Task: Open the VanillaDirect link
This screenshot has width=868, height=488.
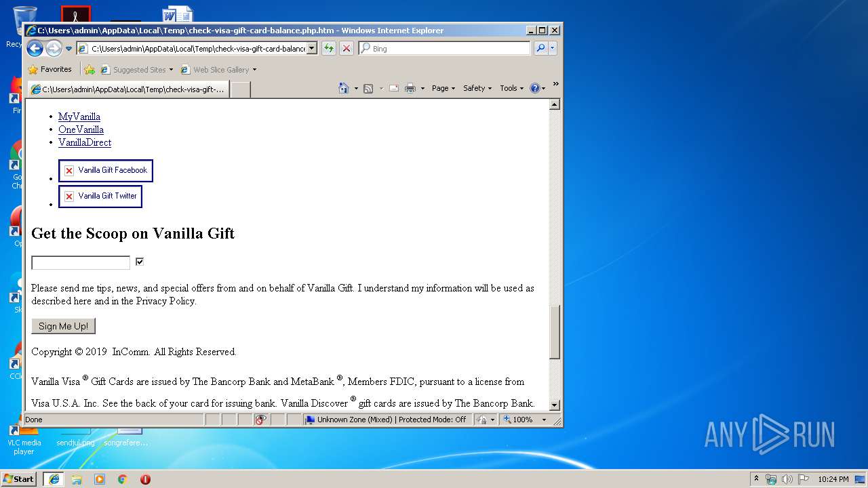Action: [x=85, y=142]
